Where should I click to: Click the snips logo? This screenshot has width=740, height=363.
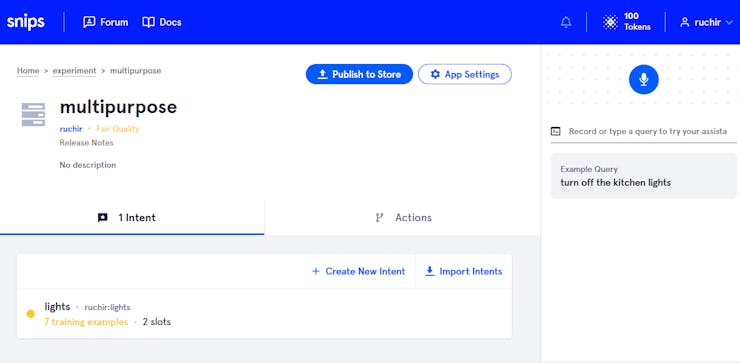tap(26, 22)
